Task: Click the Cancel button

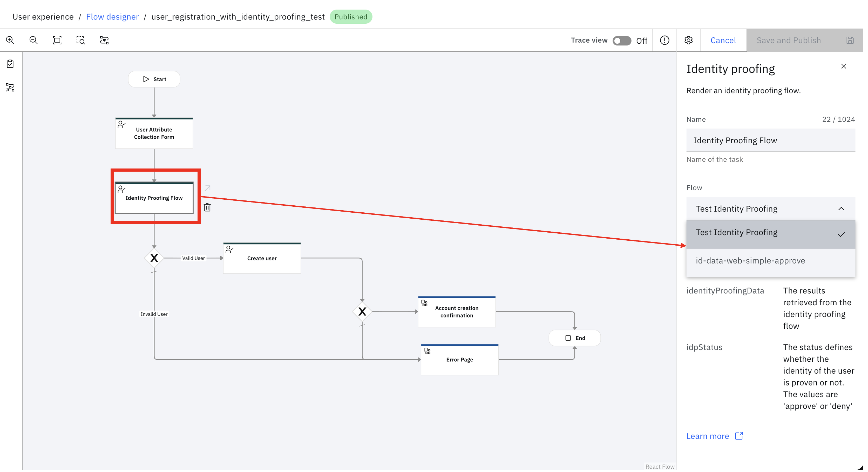Action: [723, 41]
